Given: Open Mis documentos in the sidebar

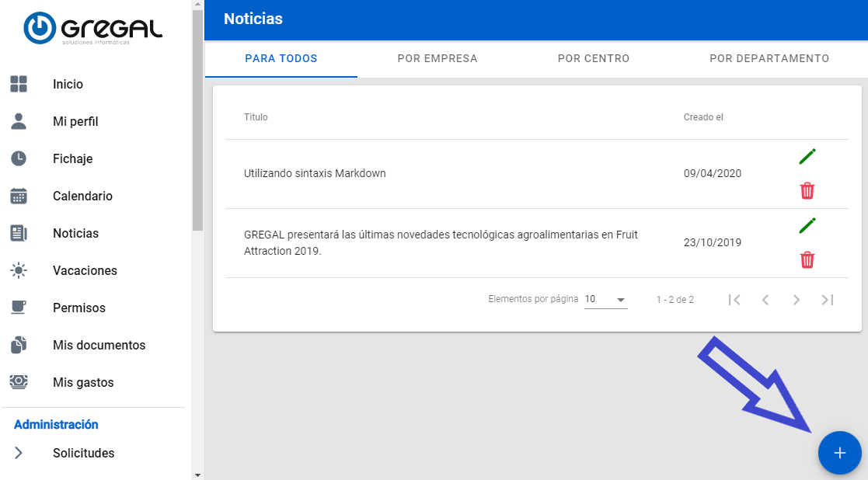Looking at the screenshot, I should [x=99, y=345].
